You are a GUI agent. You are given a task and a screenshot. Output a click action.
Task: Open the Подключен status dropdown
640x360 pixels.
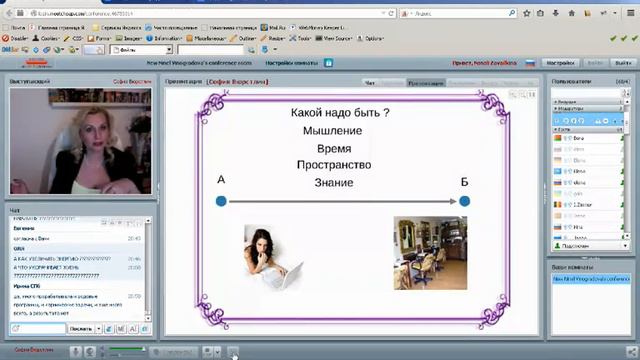click(590, 246)
